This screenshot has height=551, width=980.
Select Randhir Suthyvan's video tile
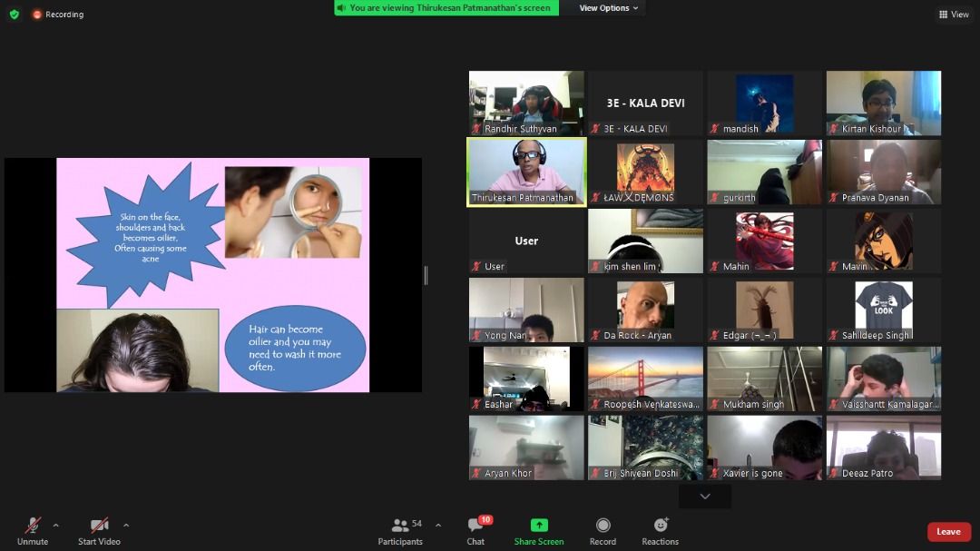tap(526, 103)
